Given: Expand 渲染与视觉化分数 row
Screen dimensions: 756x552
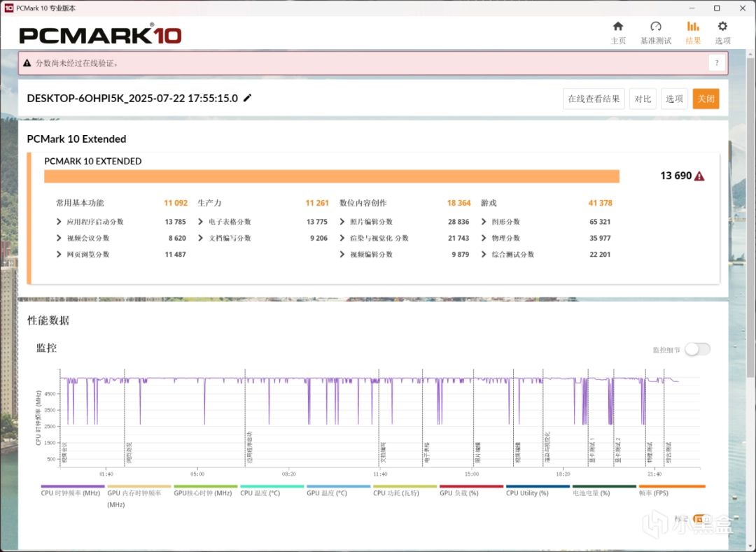Looking at the screenshot, I should point(342,238).
